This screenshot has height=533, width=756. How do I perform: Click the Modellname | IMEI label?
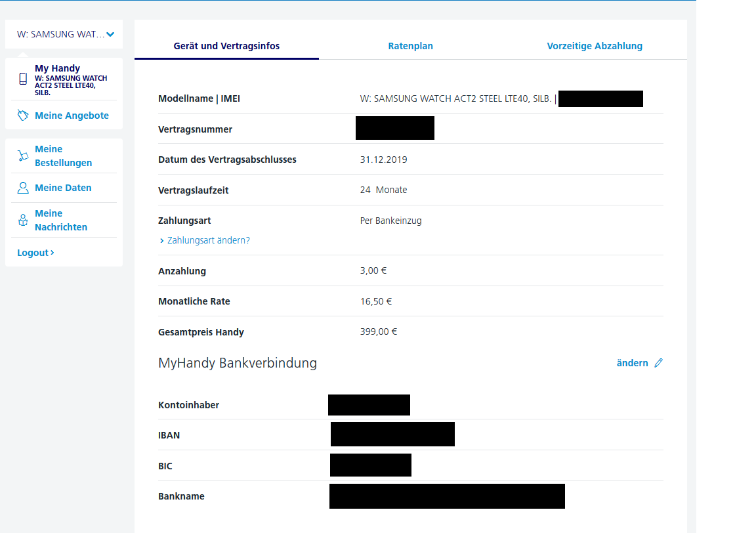coord(199,98)
